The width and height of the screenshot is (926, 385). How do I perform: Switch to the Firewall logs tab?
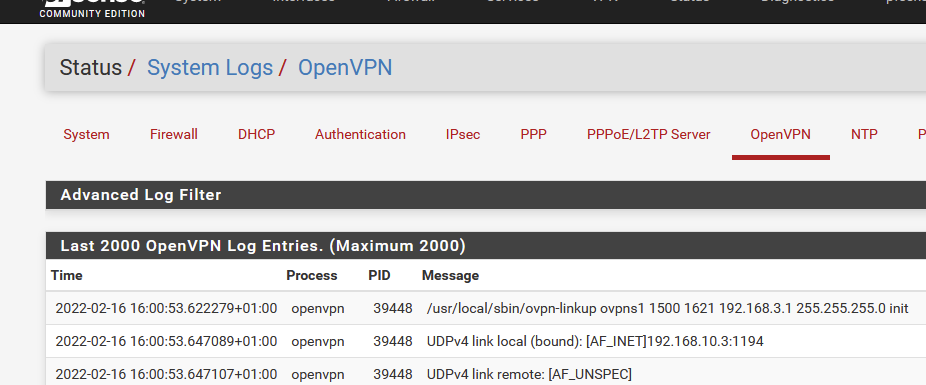[174, 135]
